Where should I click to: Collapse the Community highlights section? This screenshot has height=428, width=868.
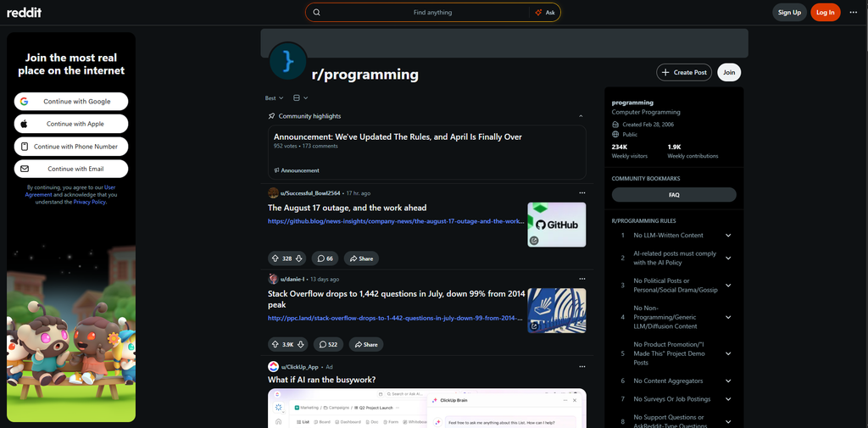click(581, 116)
